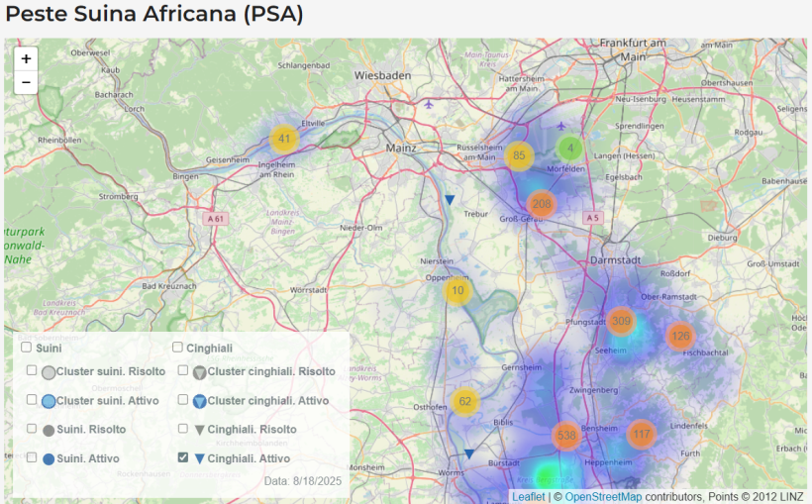Click the yellow cluster marker 85
The width and height of the screenshot is (812, 504).
(x=519, y=155)
